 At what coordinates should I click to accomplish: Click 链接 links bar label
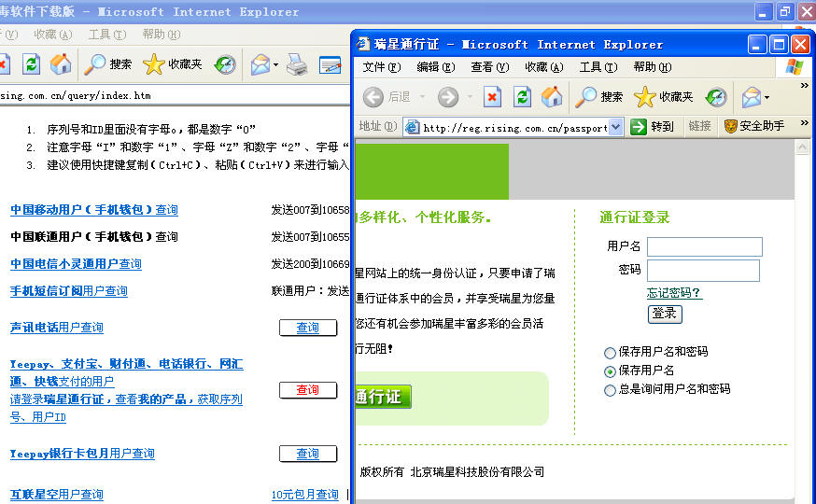pos(699,126)
